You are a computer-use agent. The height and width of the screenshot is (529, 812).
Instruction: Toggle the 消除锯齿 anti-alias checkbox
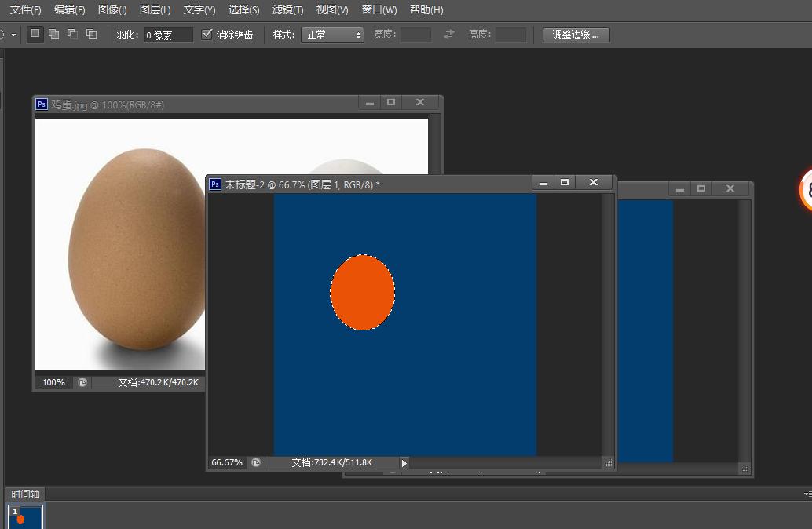[x=207, y=34]
